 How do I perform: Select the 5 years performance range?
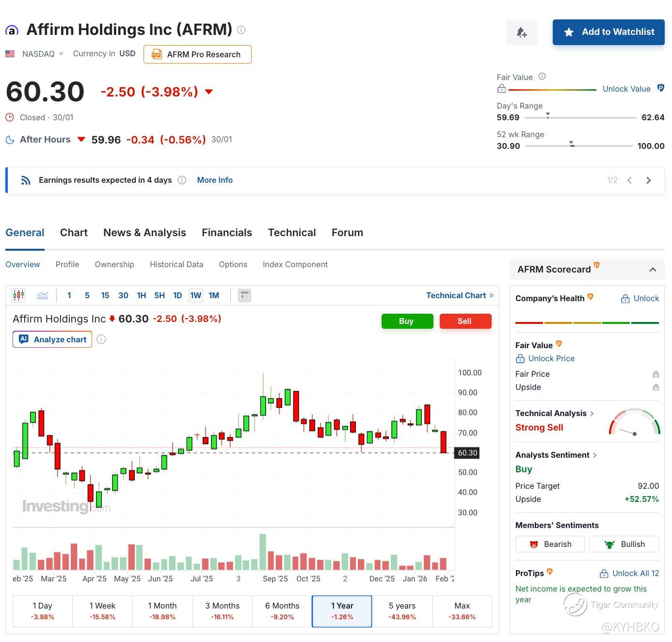click(x=402, y=611)
